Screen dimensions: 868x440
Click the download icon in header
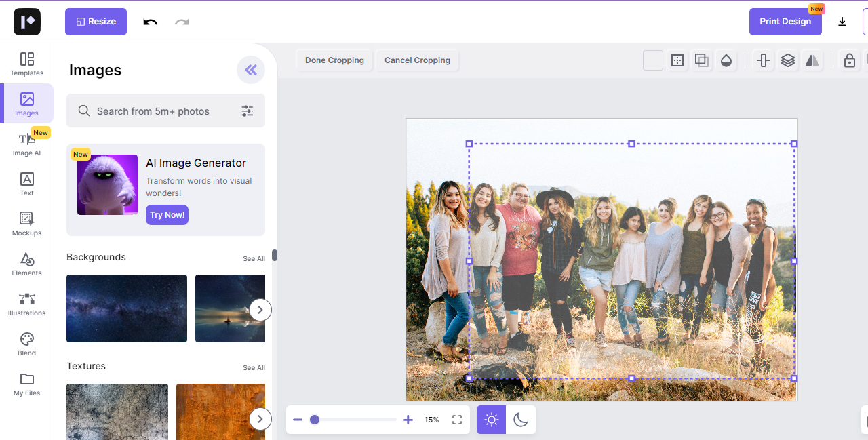click(x=842, y=22)
